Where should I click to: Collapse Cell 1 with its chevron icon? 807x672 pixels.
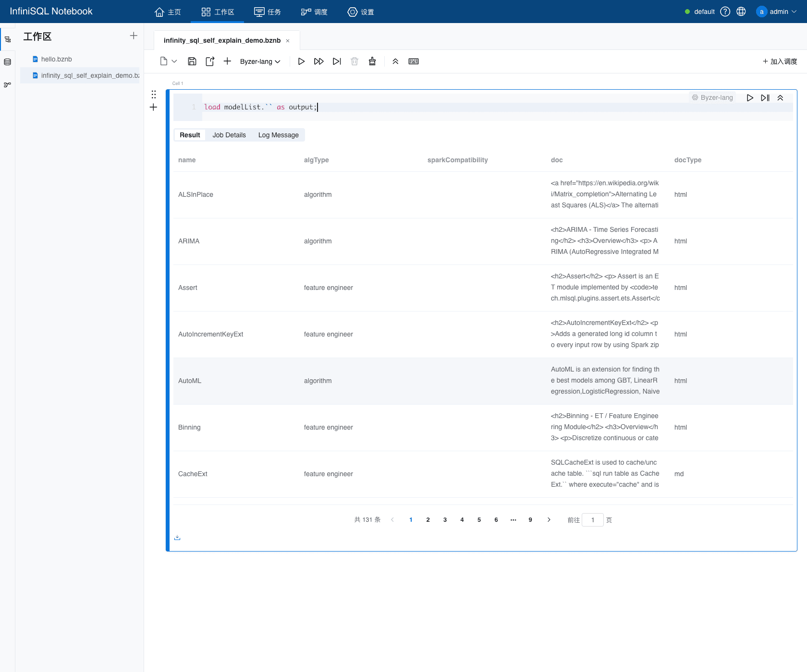tap(780, 98)
